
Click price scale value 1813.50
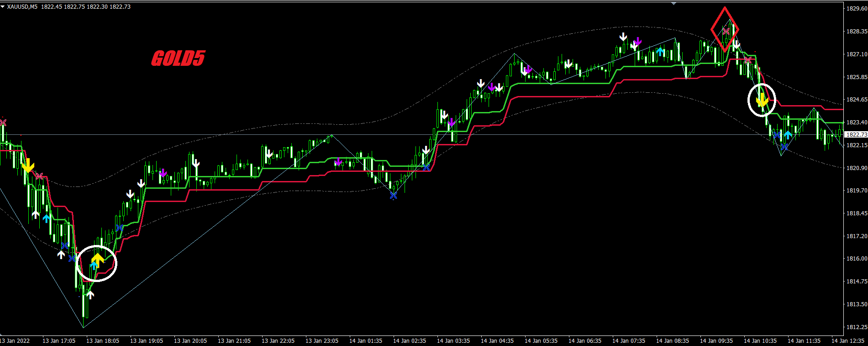click(857, 304)
